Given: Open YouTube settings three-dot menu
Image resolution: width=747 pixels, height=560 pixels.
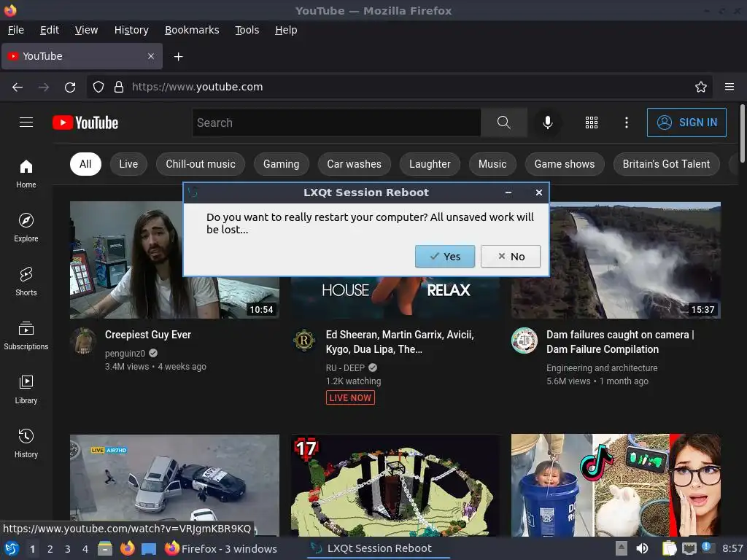Looking at the screenshot, I should pyautogui.click(x=626, y=122).
